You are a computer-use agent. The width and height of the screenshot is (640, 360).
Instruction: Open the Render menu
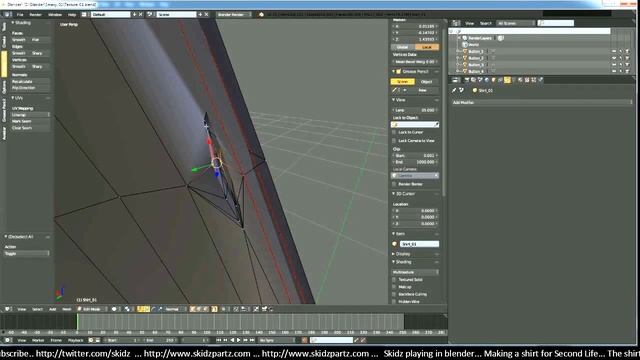pos(36,15)
